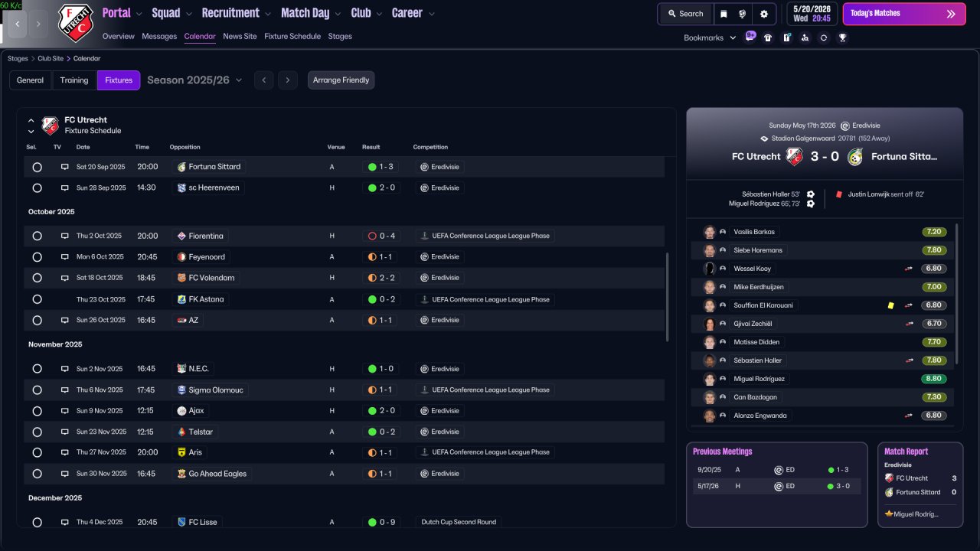Click the fixture list vertical scrollbar
The width and height of the screenshot is (980, 551).
click(668, 298)
